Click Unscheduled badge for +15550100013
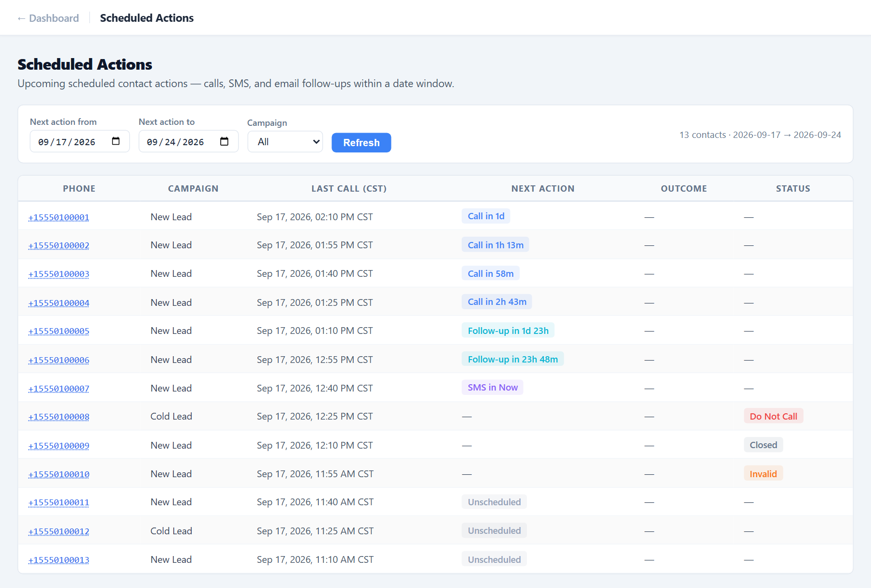871x588 pixels. click(x=494, y=559)
